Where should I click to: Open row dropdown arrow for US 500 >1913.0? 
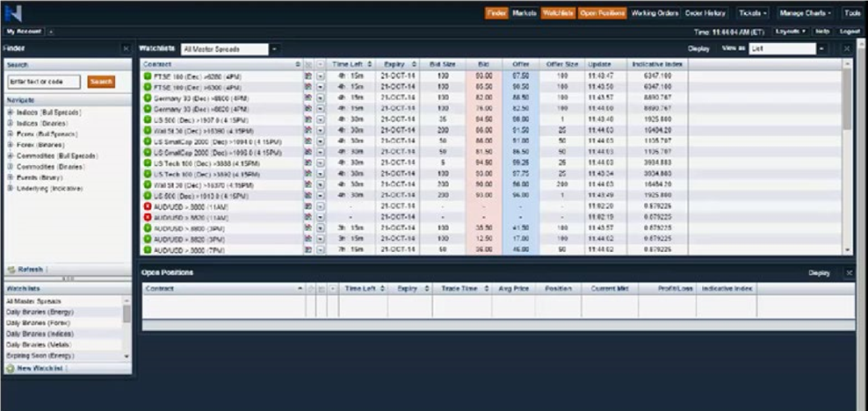point(320,195)
